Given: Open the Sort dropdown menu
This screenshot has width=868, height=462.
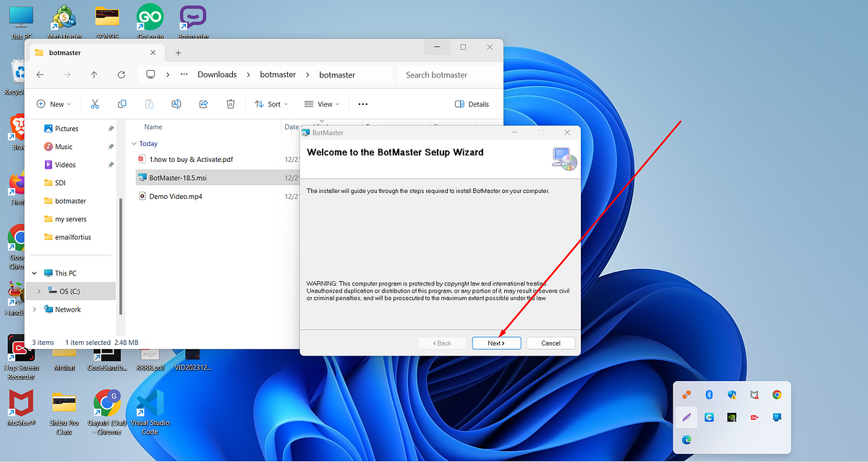Looking at the screenshot, I should tap(271, 104).
